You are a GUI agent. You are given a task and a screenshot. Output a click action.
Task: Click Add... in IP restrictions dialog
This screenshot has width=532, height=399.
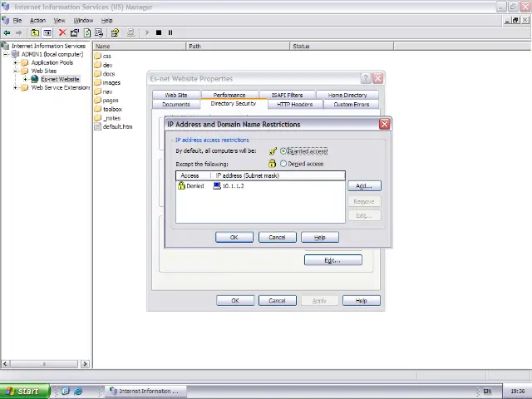(x=364, y=186)
